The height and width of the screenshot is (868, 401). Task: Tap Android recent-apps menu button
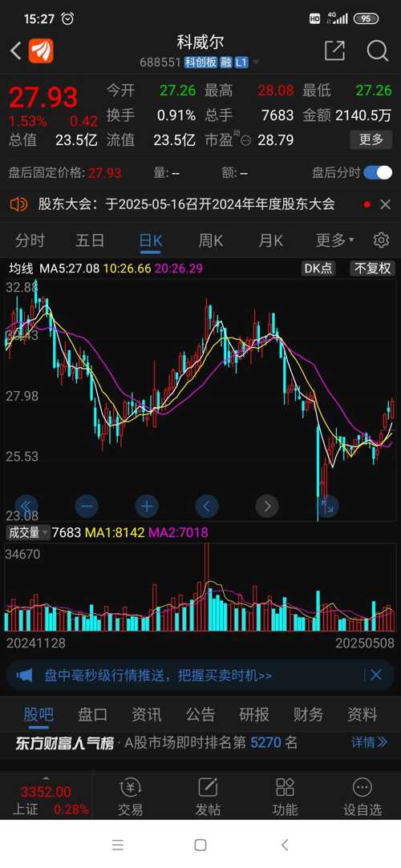coord(117,845)
